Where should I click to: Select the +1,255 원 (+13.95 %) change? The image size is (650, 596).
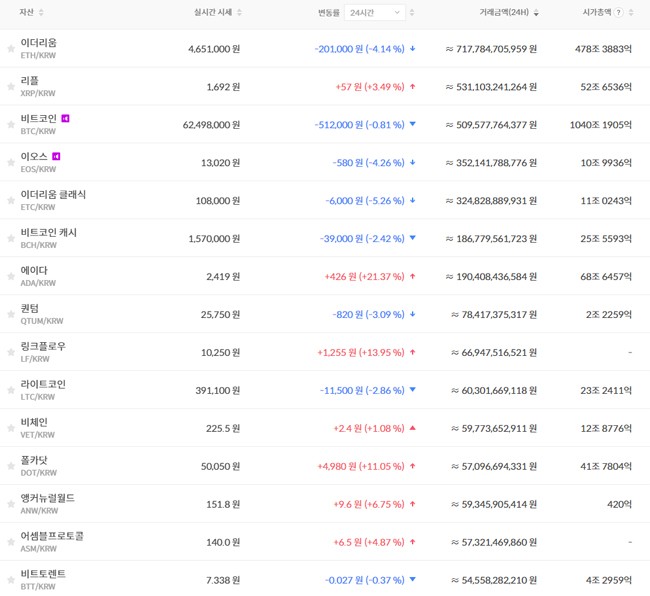tap(361, 352)
